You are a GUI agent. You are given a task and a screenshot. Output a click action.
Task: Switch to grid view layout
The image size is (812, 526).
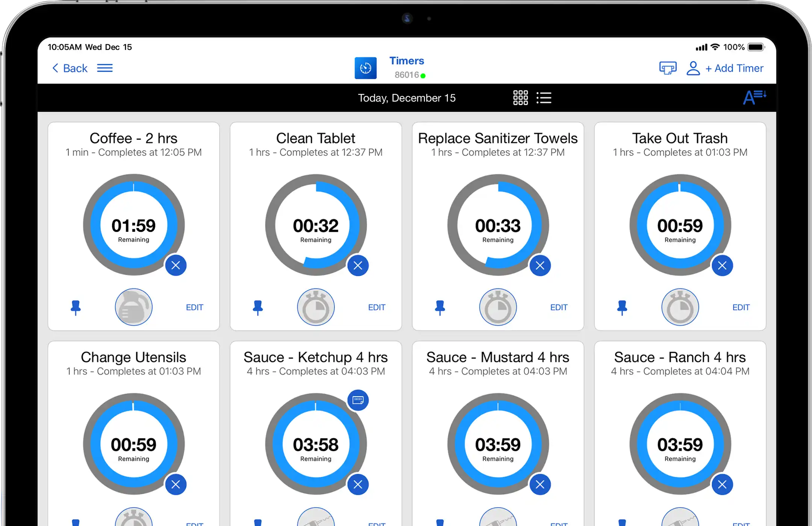(520, 98)
